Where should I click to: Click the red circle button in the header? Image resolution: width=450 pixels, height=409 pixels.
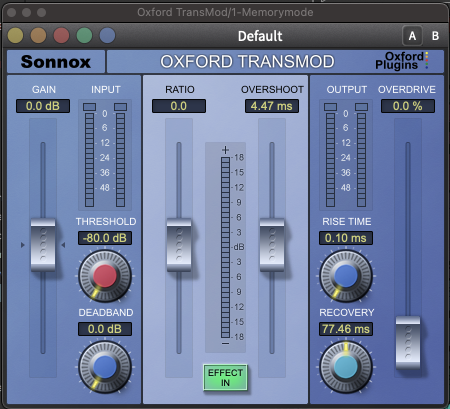(61, 35)
